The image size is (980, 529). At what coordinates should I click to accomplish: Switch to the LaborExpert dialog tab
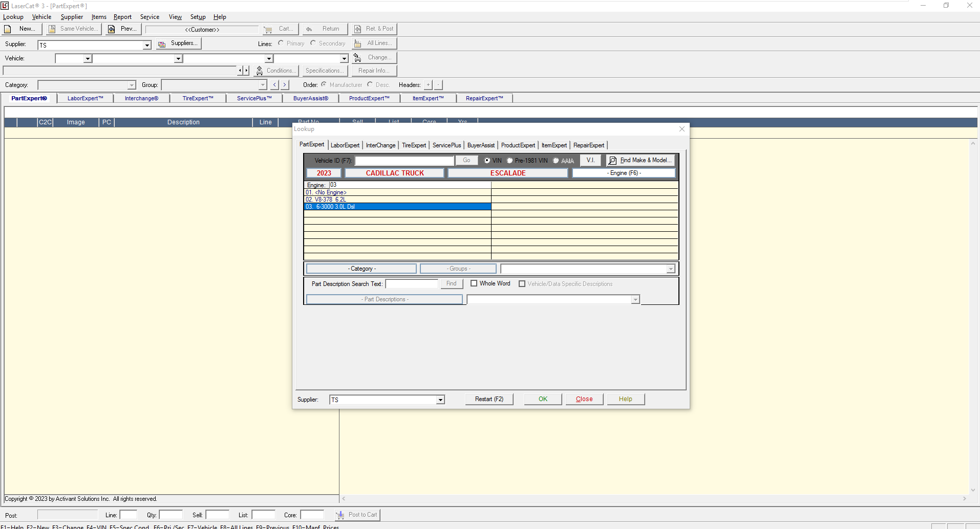(x=345, y=145)
